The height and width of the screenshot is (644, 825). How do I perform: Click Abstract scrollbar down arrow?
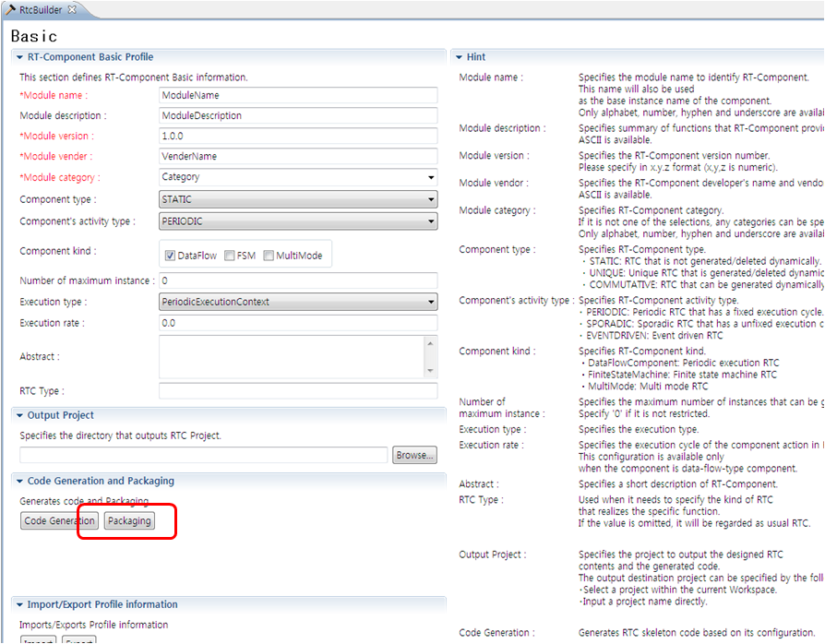pos(430,370)
